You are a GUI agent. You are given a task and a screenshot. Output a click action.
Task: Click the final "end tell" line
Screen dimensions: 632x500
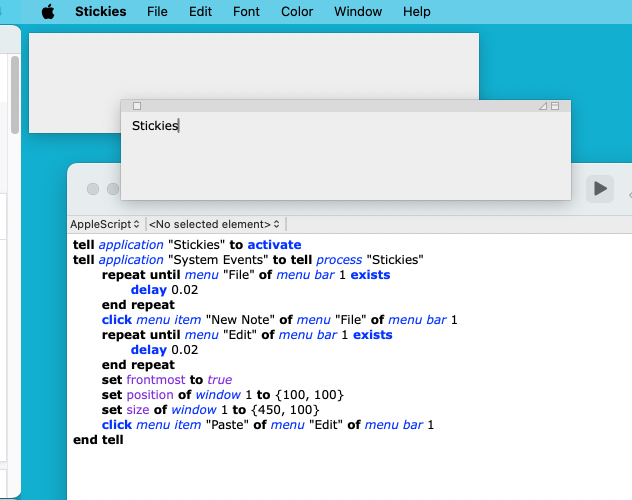tap(98, 440)
